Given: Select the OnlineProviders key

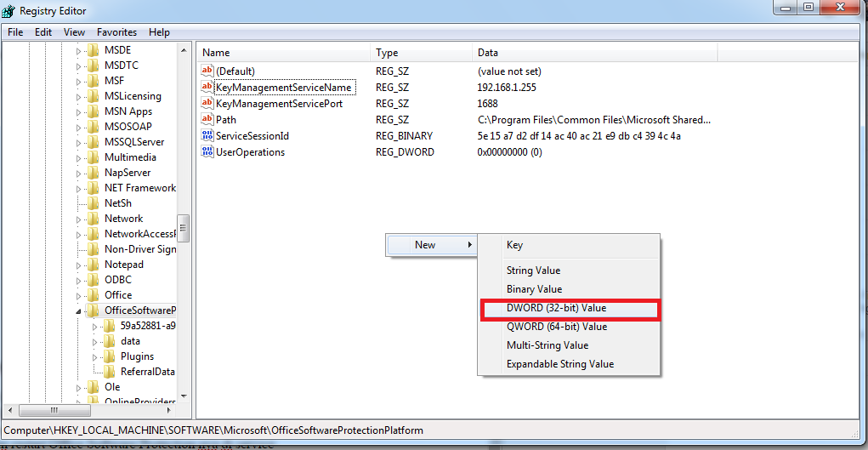Looking at the screenshot, I should (140, 402).
